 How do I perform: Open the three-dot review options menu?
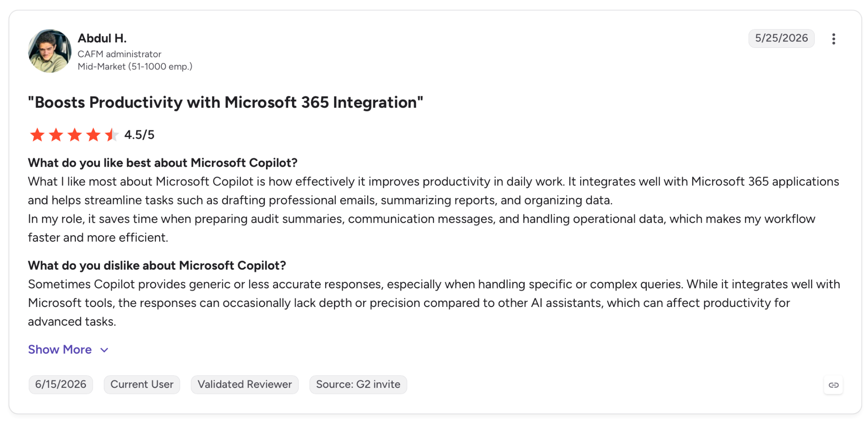click(833, 39)
